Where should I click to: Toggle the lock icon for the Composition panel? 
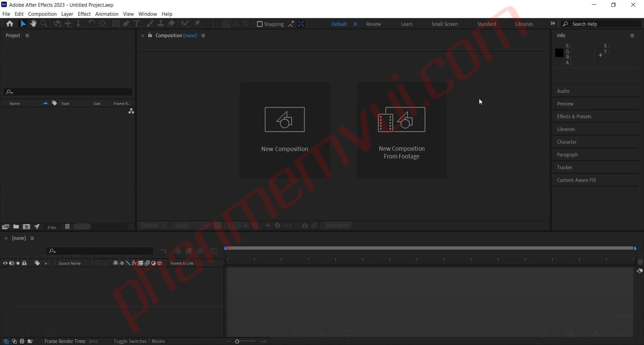pos(150,36)
